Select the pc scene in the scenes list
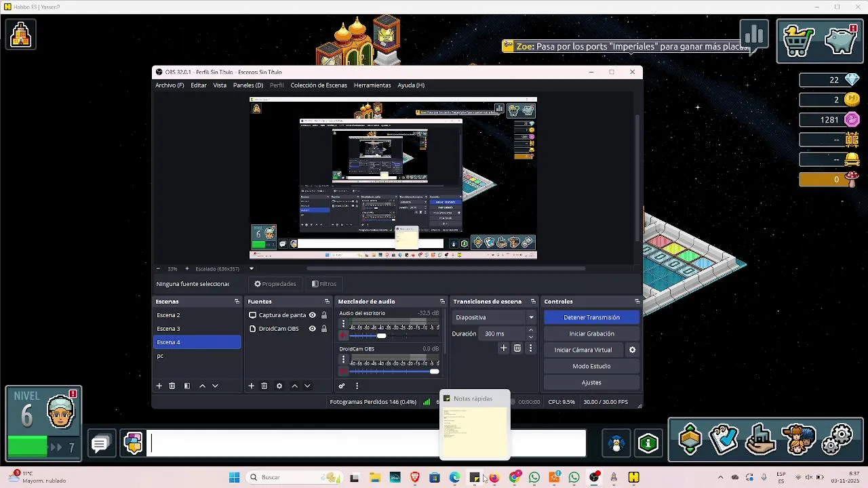This screenshot has width=868, height=488. [197, 356]
